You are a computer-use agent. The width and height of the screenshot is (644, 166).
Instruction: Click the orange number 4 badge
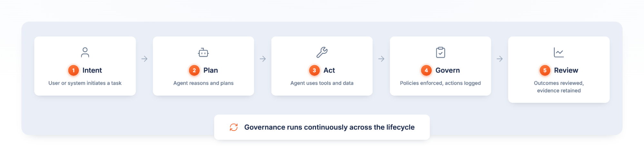coord(426,70)
